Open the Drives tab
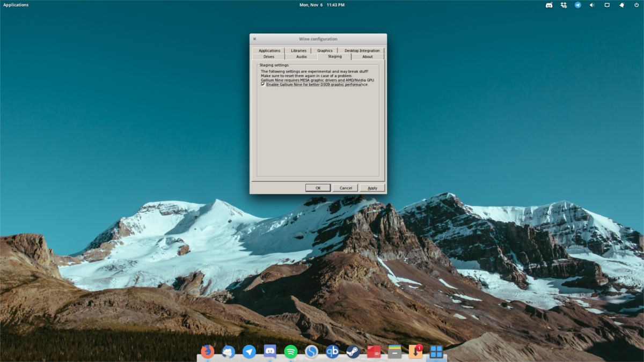The image size is (644, 362). [x=269, y=56]
